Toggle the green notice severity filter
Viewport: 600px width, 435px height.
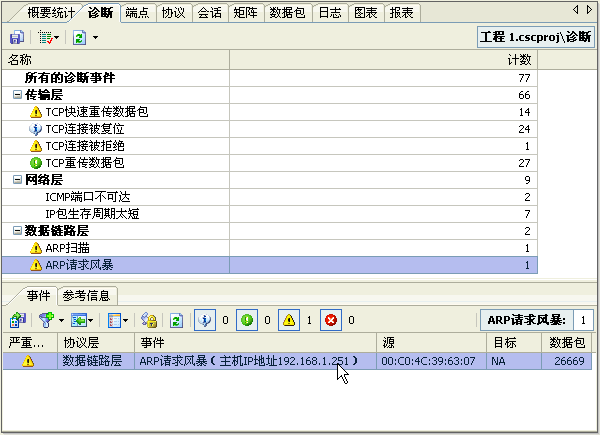coord(246,320)
